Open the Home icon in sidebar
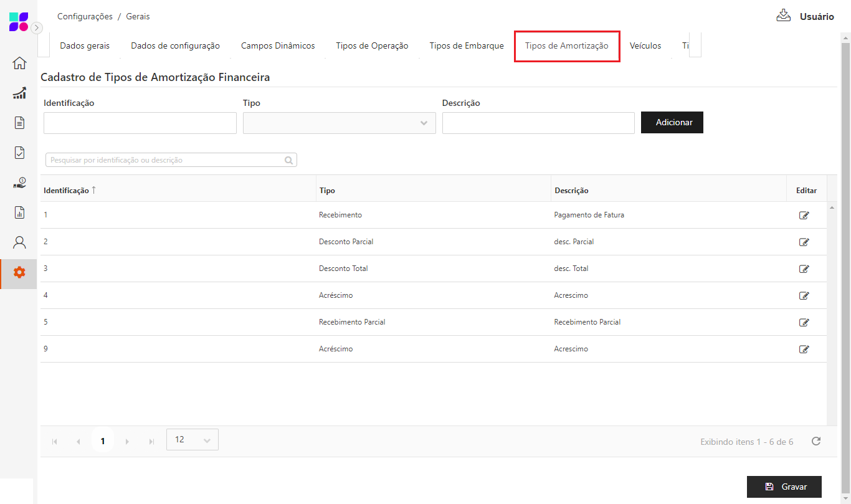Image resolution: width=851 pixels, height=504 pixels. coord(19,63)
